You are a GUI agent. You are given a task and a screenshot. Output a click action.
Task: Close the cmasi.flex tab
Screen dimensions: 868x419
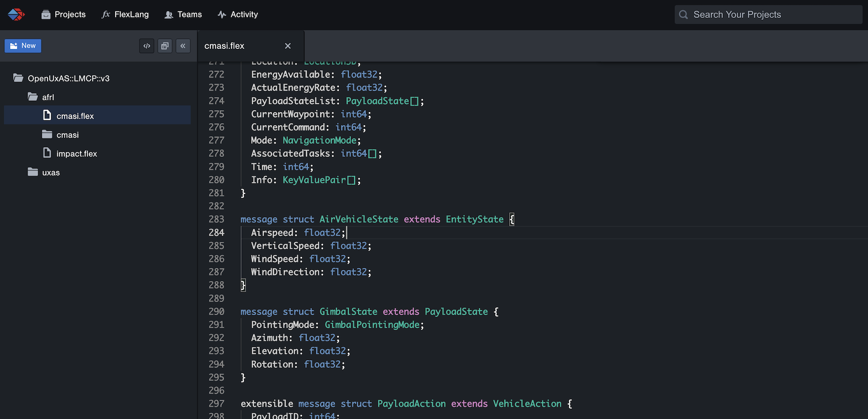tap(288, 46)
